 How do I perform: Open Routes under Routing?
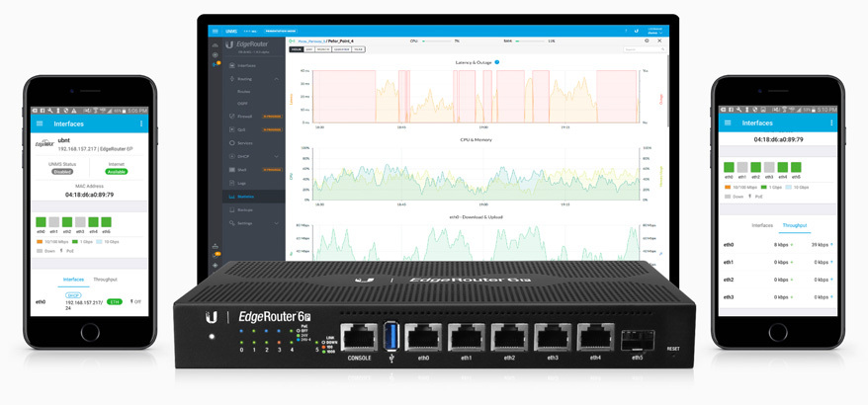pyautogui.click(x=243, y=91)
